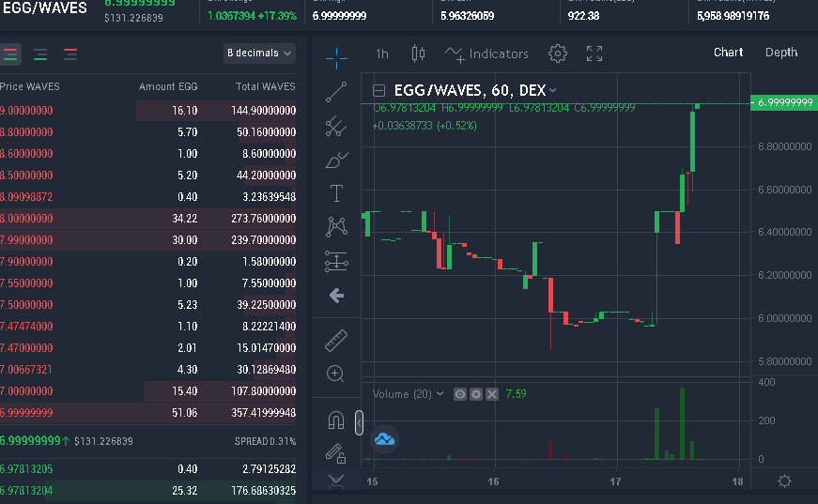Screen dimensions: 818x504
Task: Toggle fullscreen chart mode
Action: pyautogui.click(x=594, y=53)
